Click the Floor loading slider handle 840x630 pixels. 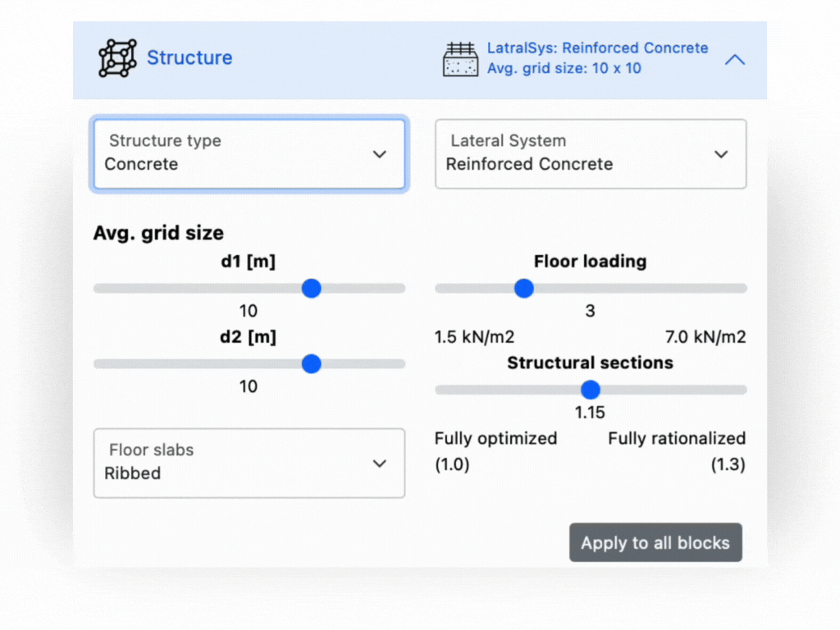tap(523, 289)
